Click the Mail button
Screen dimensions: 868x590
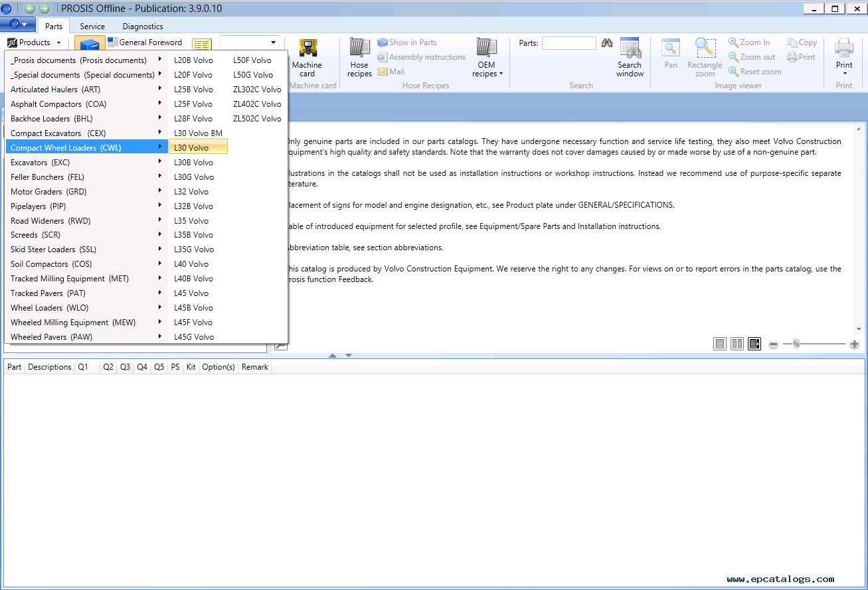coord(391,72)
